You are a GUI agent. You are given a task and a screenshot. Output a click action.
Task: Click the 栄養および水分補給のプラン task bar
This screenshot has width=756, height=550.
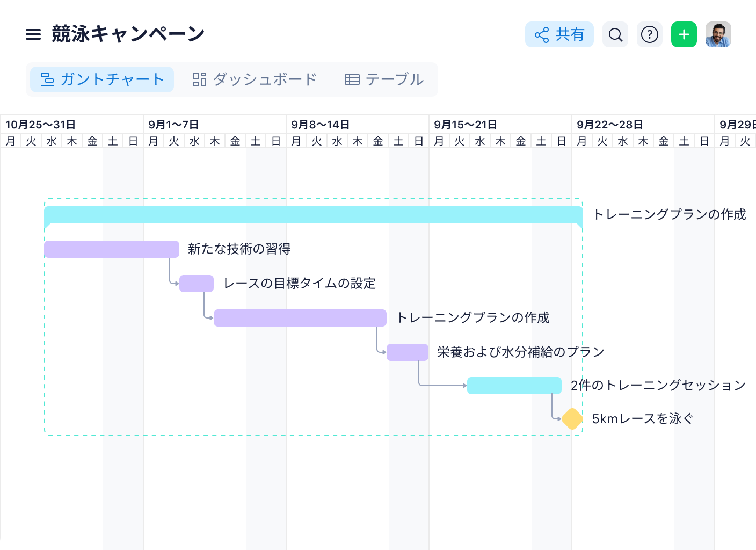[407, 352]
